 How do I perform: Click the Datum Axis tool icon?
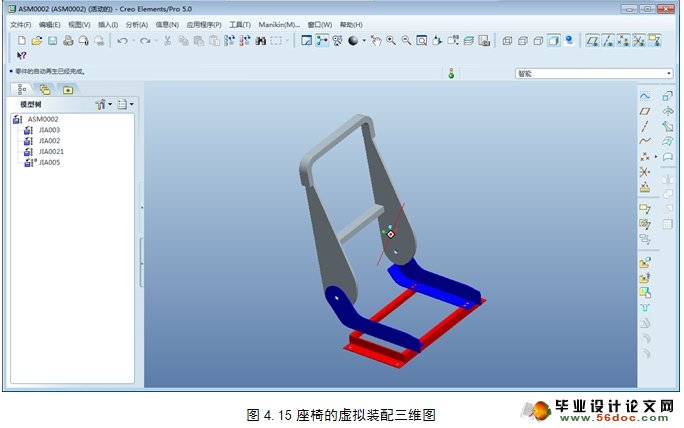[645, 126]
